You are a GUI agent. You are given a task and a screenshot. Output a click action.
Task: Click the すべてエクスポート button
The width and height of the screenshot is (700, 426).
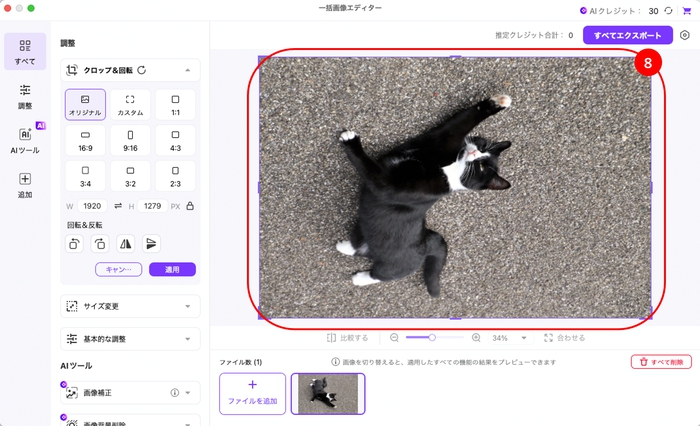click(627, 35)
